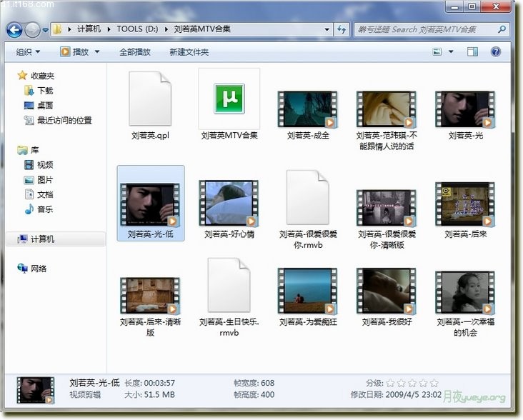
Task: Rate the file five stars
Action: [434, 384]
